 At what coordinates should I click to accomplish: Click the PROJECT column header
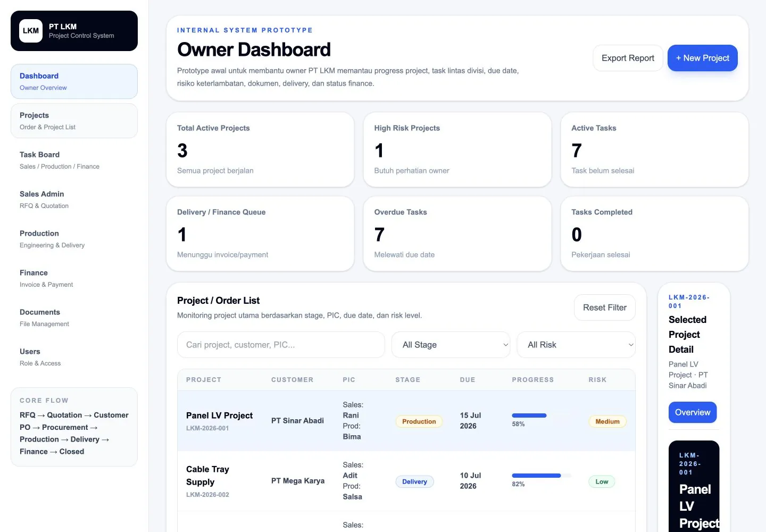tap(204, 380)
